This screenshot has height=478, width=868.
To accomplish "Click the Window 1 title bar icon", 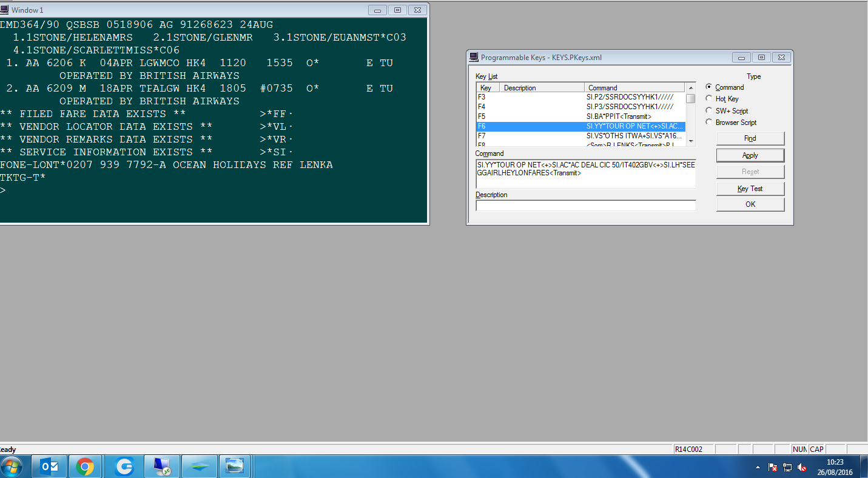I will (x=5, y=10).
